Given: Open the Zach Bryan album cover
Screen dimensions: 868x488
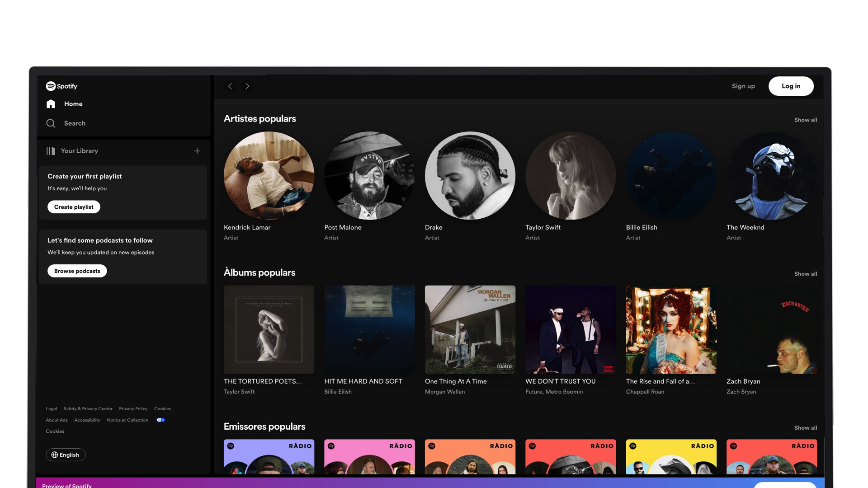Looking at the screenshot, I should [x=772, y=329].
